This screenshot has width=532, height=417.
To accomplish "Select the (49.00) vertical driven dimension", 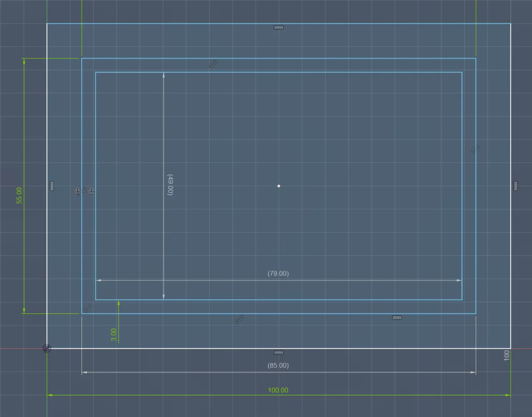I will (x=170, y=185).
